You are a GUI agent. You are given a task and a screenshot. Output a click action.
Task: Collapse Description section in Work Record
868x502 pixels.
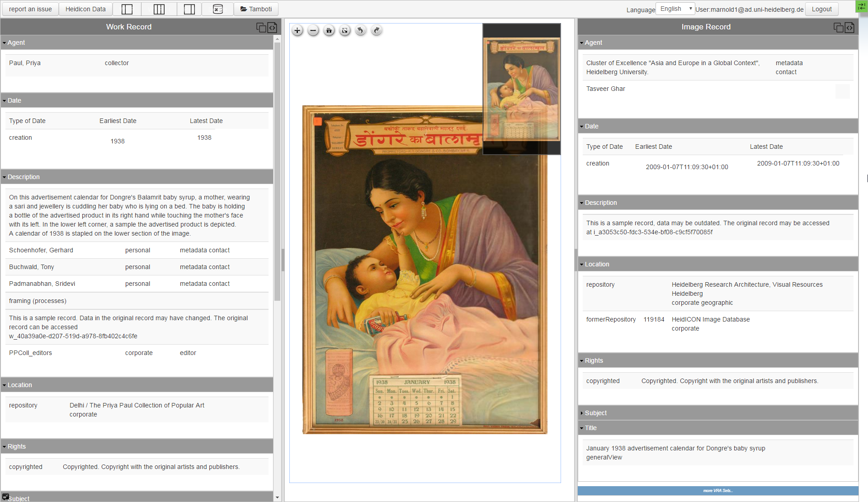[x=24, y=177]
